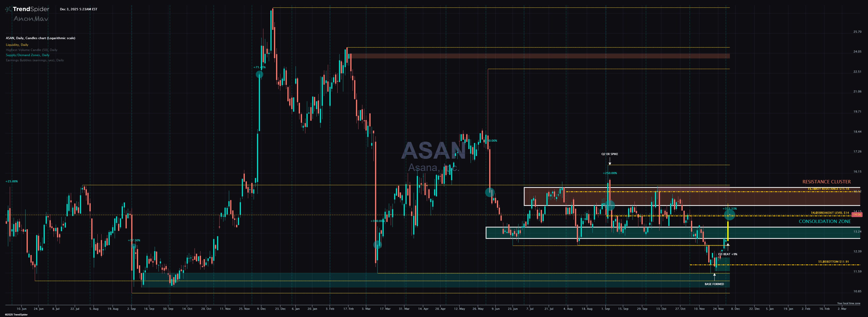Click the earnings bubble labeled +37.50%

[x=134, y=246]
